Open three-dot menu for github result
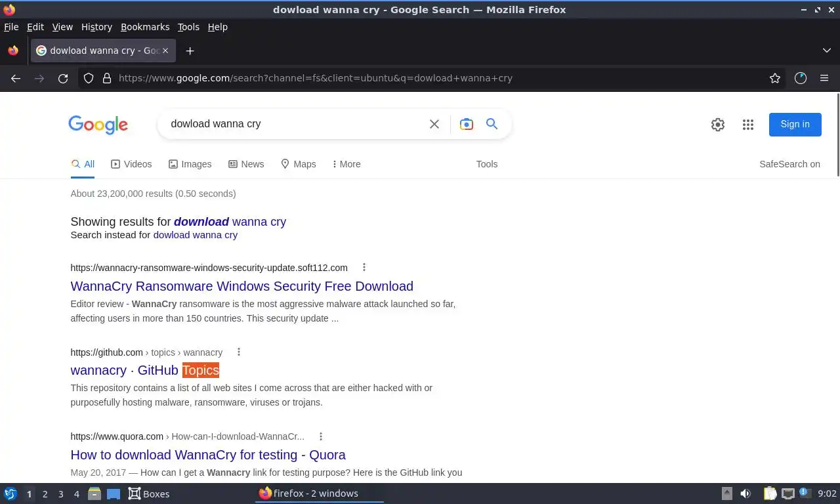 pos(239,352)
